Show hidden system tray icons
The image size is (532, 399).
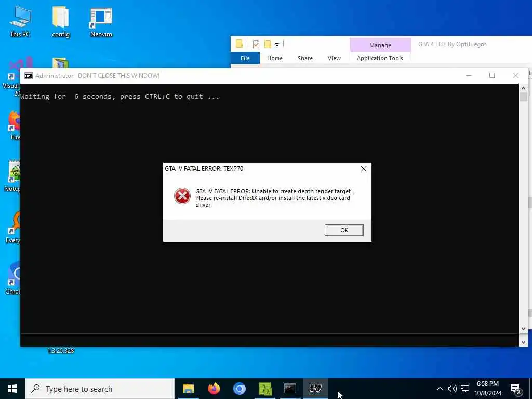click(x=440, y=389)
